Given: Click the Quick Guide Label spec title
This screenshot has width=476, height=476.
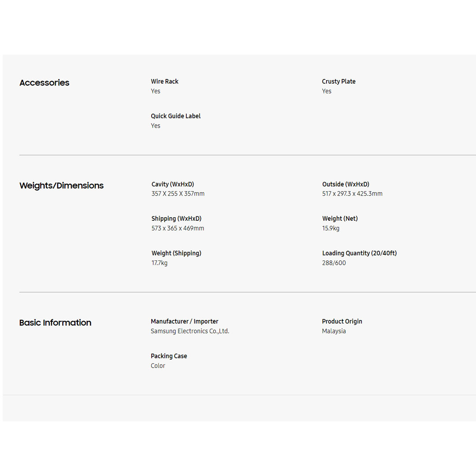Looking at the screenshot, I should click(x=175, y=116).
